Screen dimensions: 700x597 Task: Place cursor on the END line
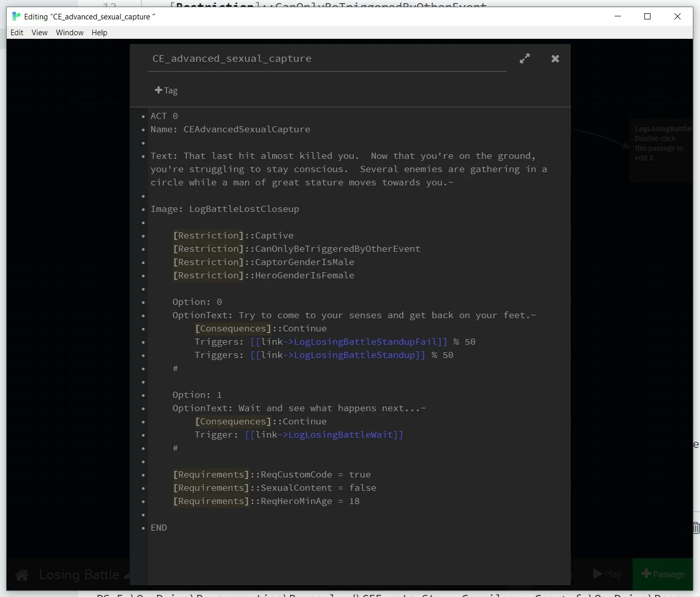click(159, 528)
